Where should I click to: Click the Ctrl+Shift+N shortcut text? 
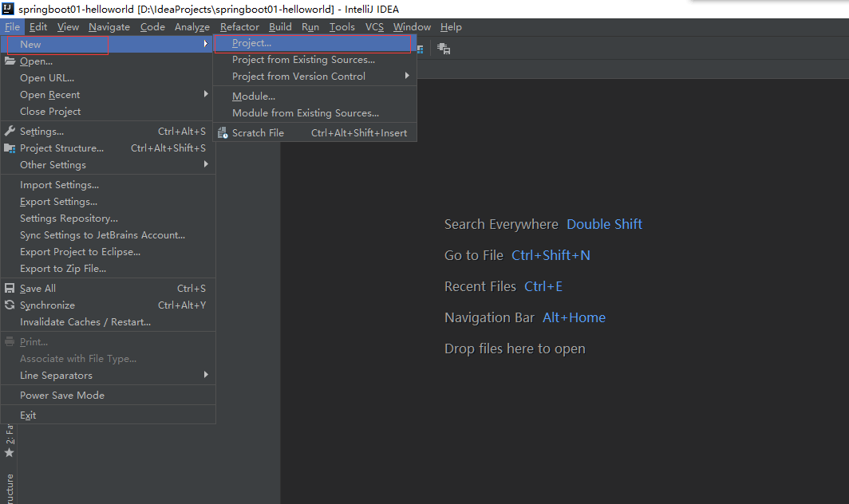click(x=551, y=255)
